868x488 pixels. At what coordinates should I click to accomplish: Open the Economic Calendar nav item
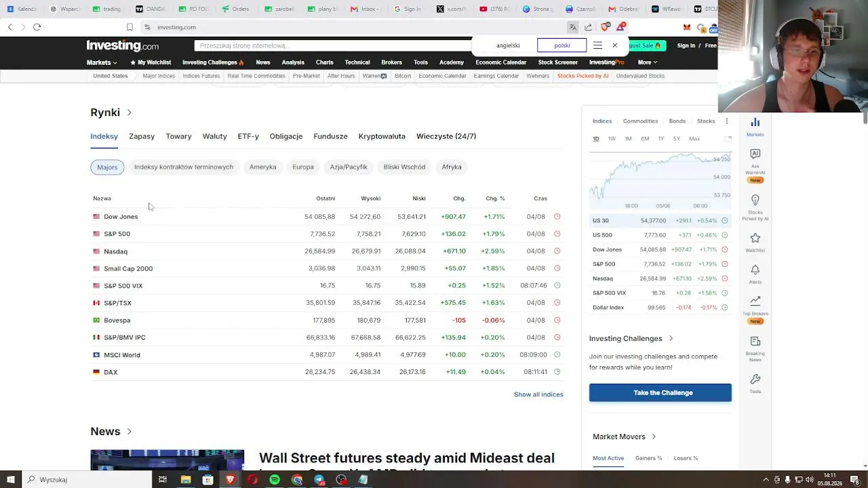(500, 62)
